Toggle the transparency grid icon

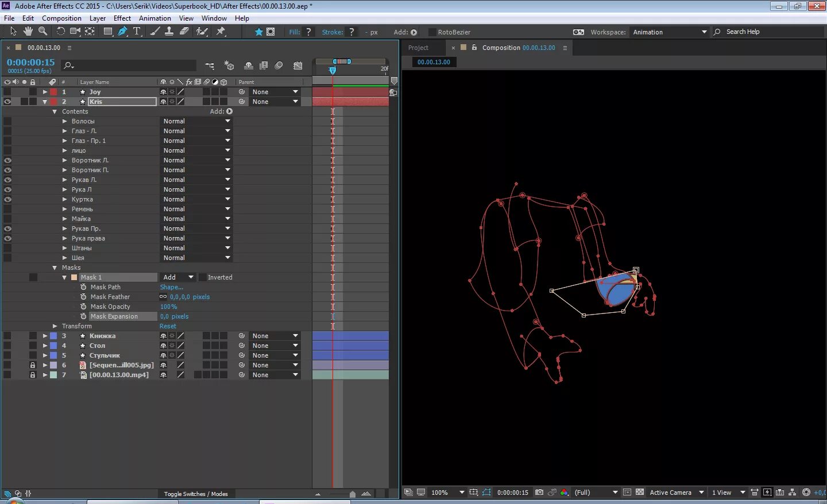coord(640,493)
